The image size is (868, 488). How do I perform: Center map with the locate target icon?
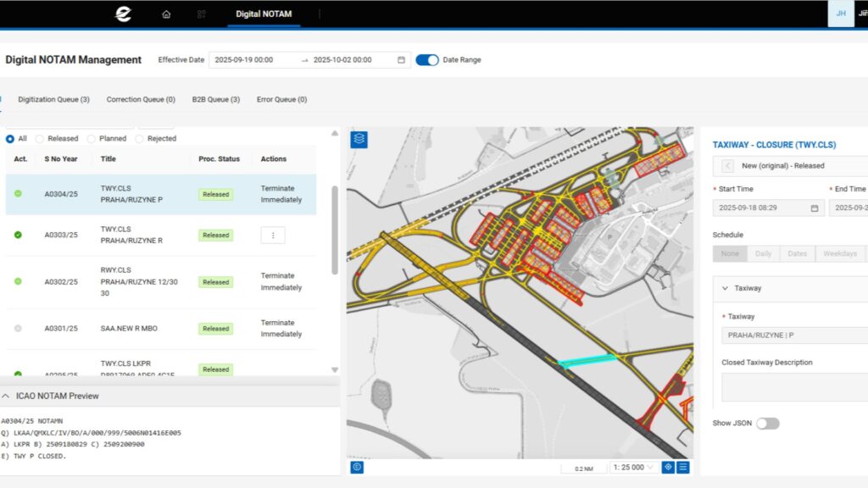668,467
